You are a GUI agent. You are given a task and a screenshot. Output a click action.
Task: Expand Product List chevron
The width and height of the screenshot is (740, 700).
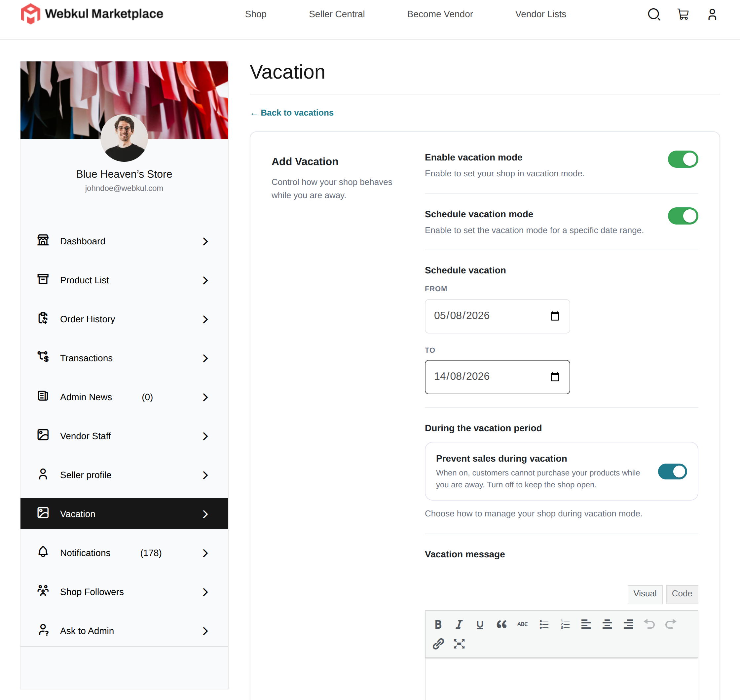tap(205, 280)
